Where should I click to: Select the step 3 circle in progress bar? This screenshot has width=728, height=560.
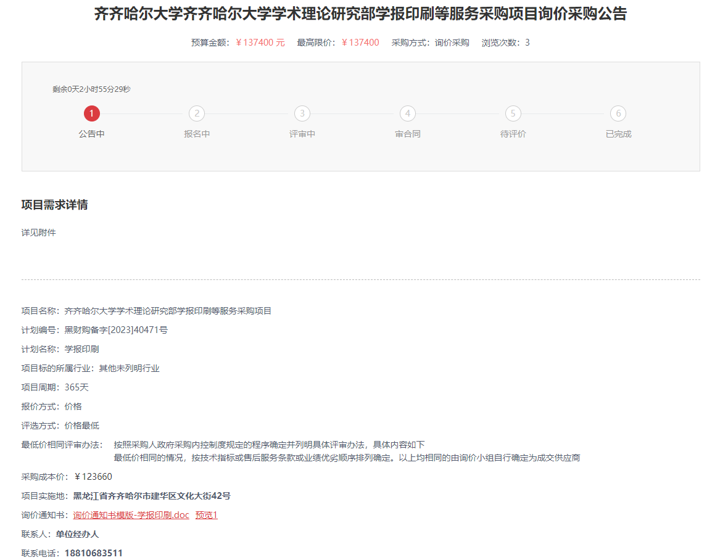coord(302,113)
